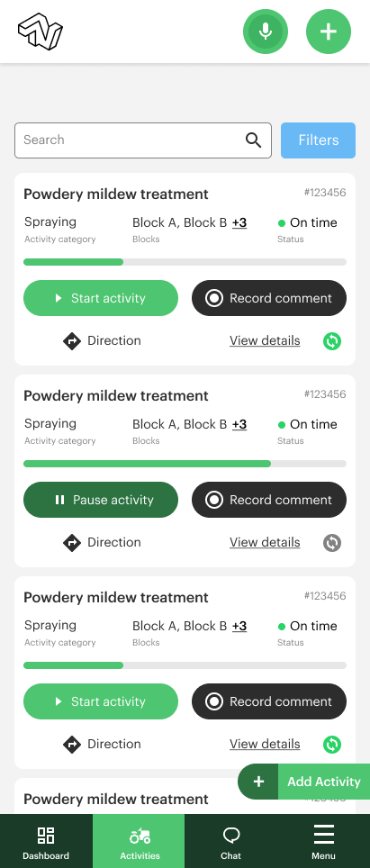This screenshot has height=868, width=370.
Task: Expand +3 blocks on first card
Action: [239, 222]
